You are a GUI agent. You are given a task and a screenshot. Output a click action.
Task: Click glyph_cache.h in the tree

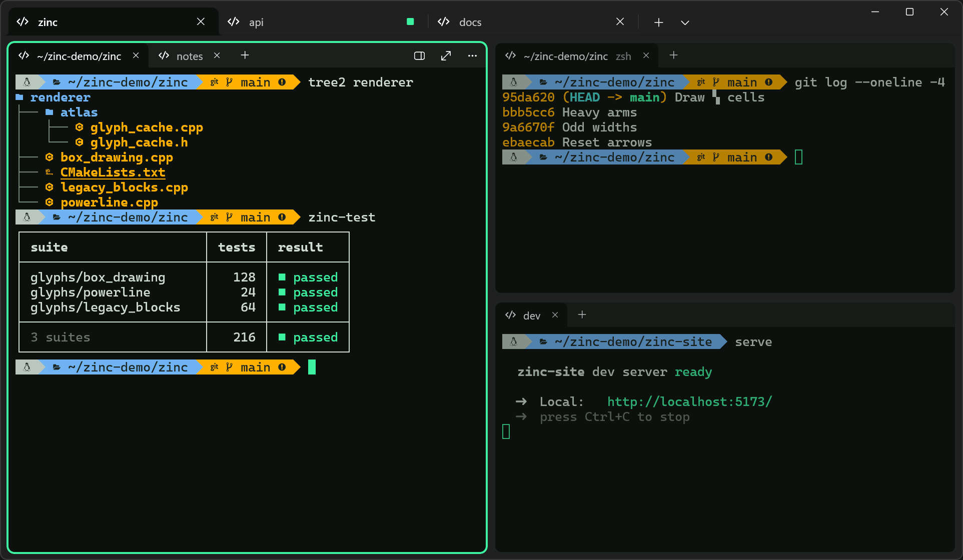tap(139, 142)
